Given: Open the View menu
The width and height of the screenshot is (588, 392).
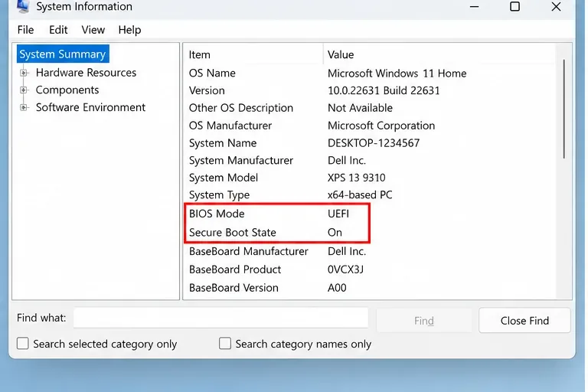Looking at the screenshot, I should (x=93, y=30).
